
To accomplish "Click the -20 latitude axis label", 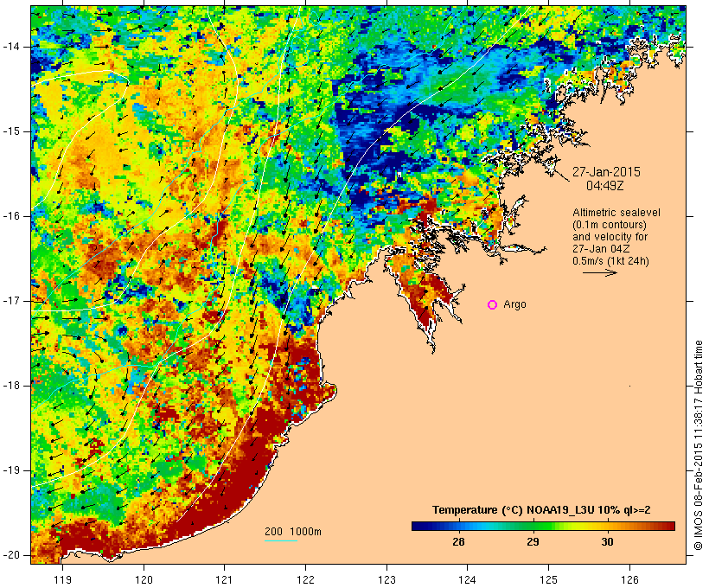I will point(11,555).
